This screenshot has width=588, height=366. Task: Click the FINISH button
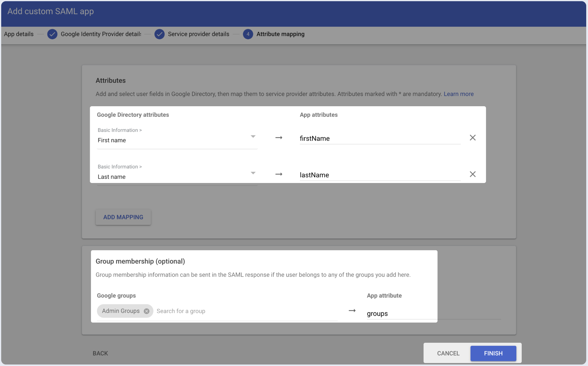pyautogui.click(x=493, y=353)
